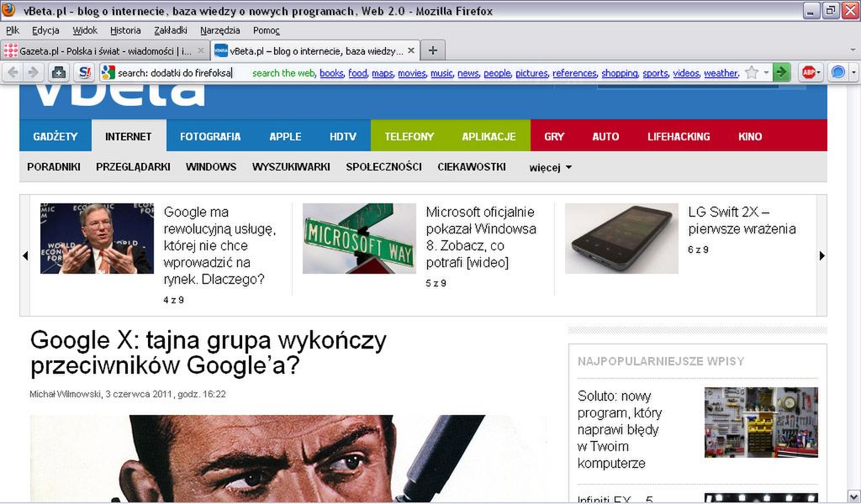Click the 'references' search link

click(574, 73)
